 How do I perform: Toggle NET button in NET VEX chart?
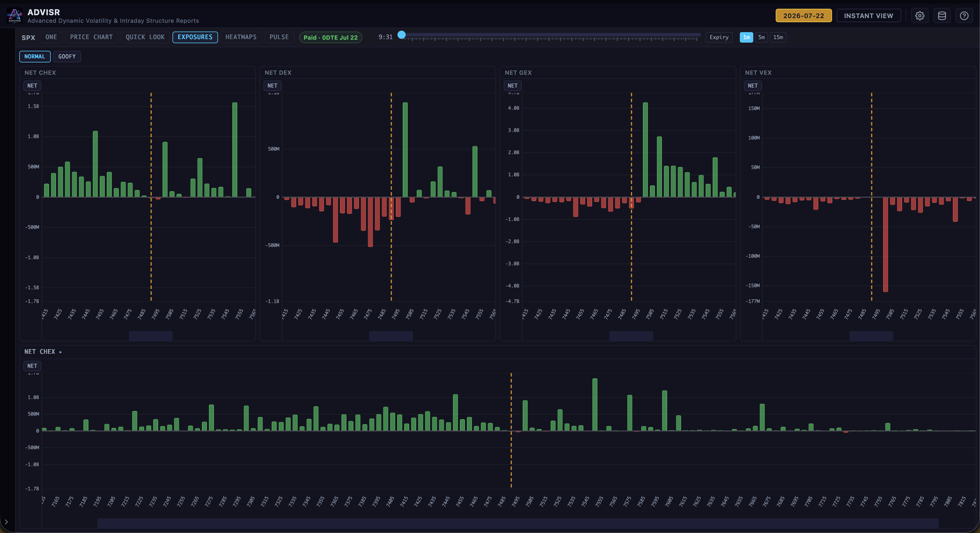click(752, 86)
